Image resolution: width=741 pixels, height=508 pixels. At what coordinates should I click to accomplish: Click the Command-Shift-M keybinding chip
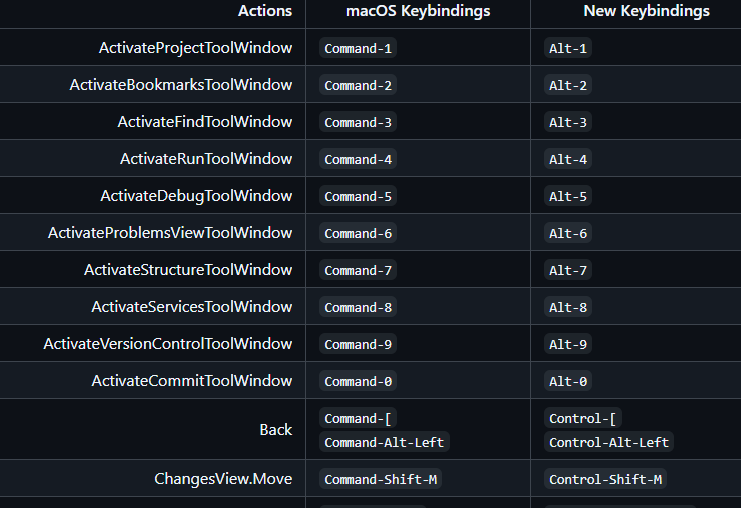pyautogui.click(x=380, y=480)
